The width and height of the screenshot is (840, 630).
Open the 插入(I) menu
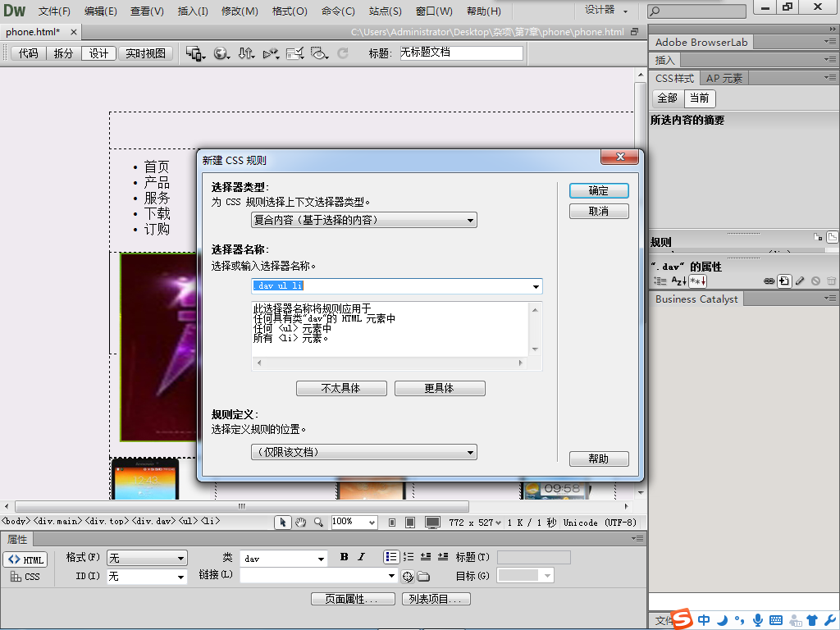click(x=193, y=11)
